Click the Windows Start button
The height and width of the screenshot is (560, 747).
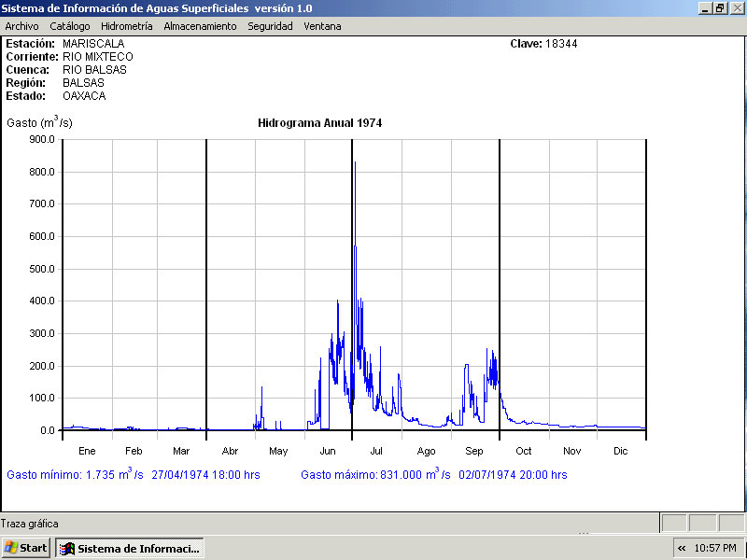(x=26, y=548)
